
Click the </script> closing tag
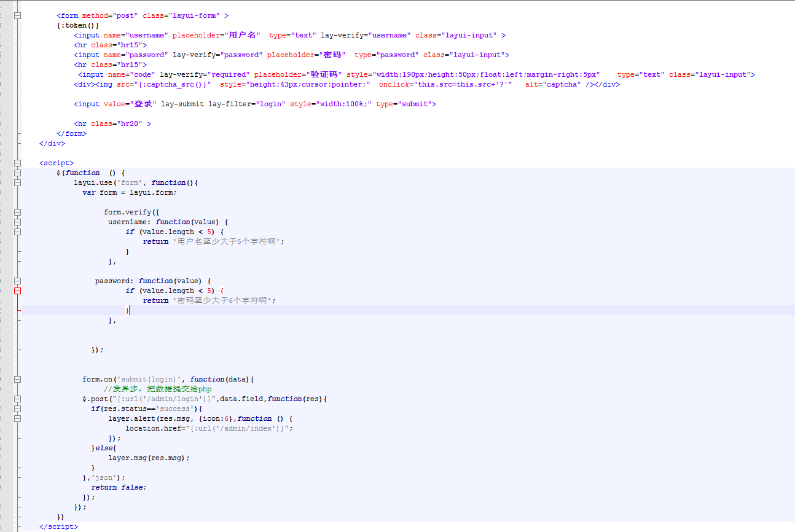click(x=58, y=526)
